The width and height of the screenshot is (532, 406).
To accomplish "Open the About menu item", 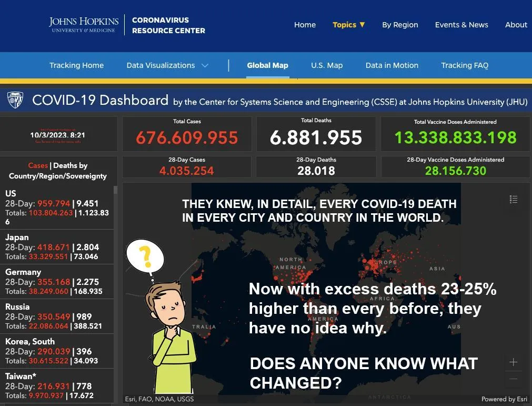I will point(516,25).
